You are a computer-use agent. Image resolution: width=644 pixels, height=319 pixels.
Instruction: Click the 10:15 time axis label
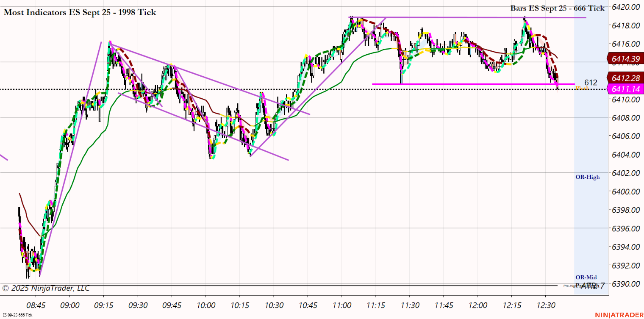coord(239,305)
